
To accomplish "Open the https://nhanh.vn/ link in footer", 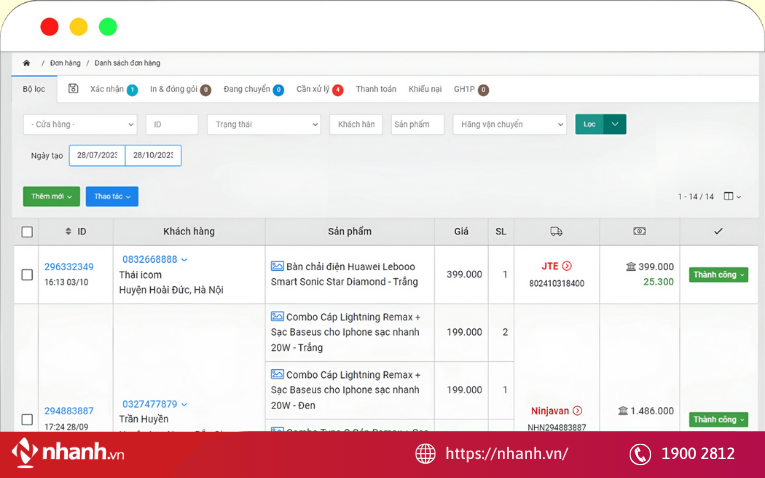I will coord(506,454).
